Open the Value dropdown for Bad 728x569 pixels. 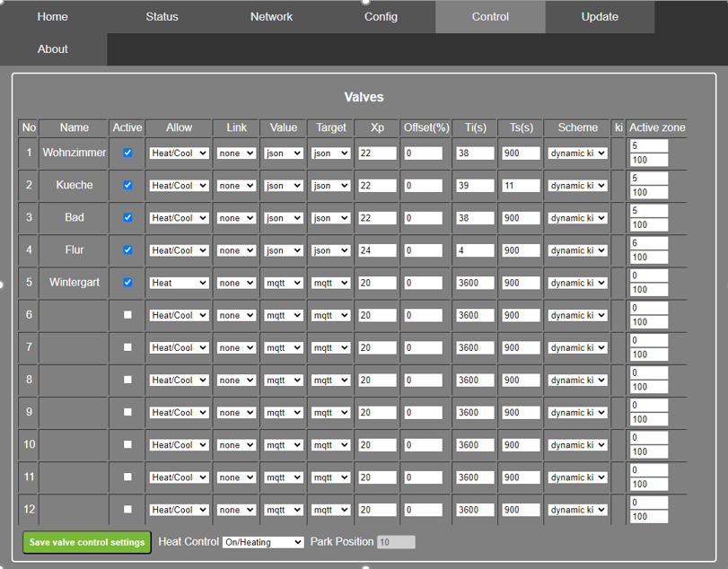pyautogui.click(x=284, y=218)
